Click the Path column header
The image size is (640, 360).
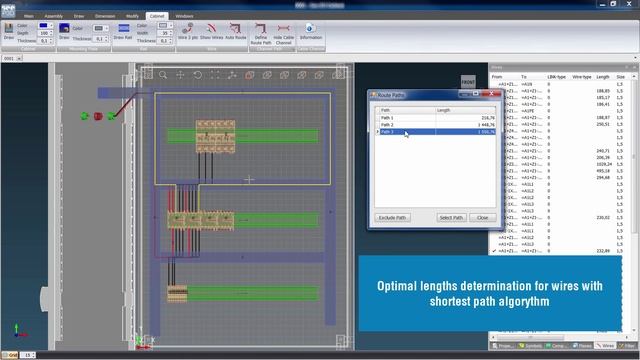[407, 110]
